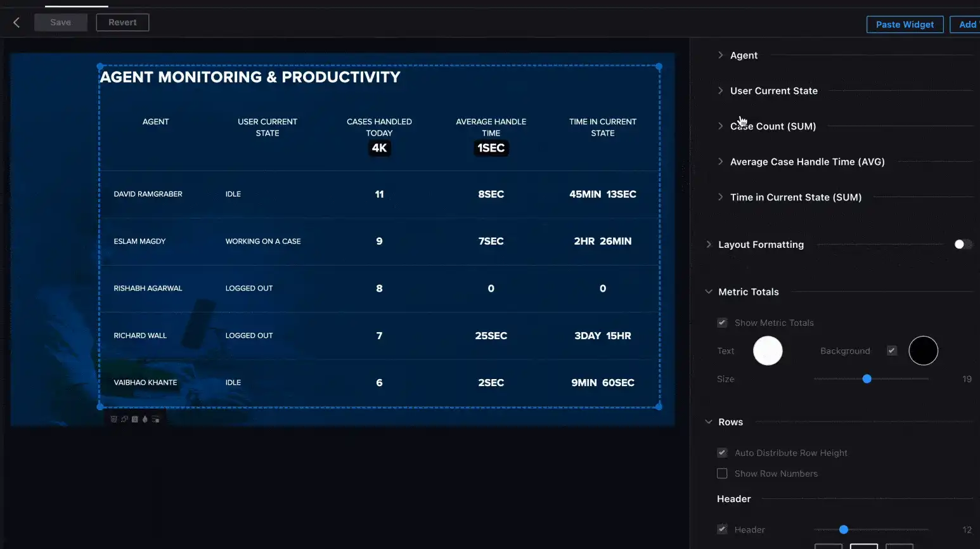Click the layout icon in widget toolbar

155,419
